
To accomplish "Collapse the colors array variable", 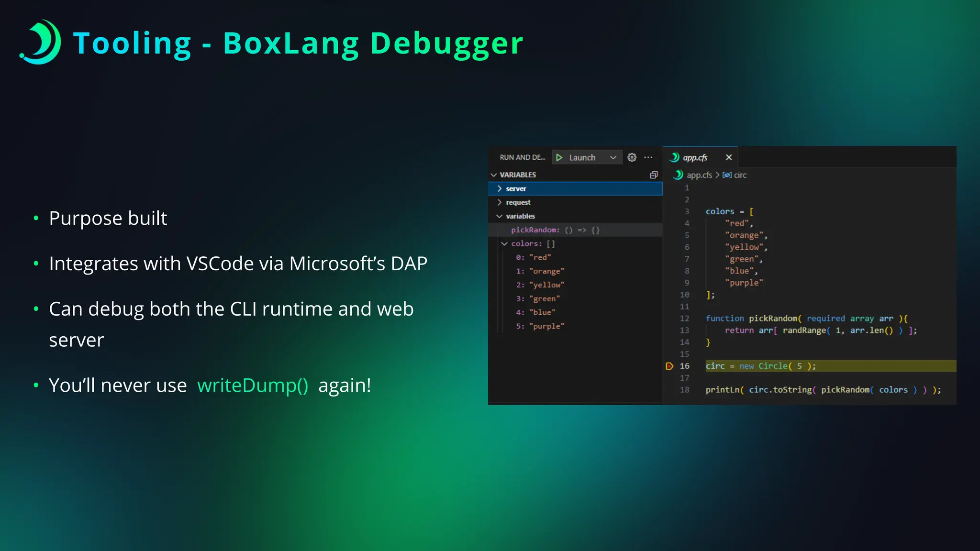I will 575,243.
